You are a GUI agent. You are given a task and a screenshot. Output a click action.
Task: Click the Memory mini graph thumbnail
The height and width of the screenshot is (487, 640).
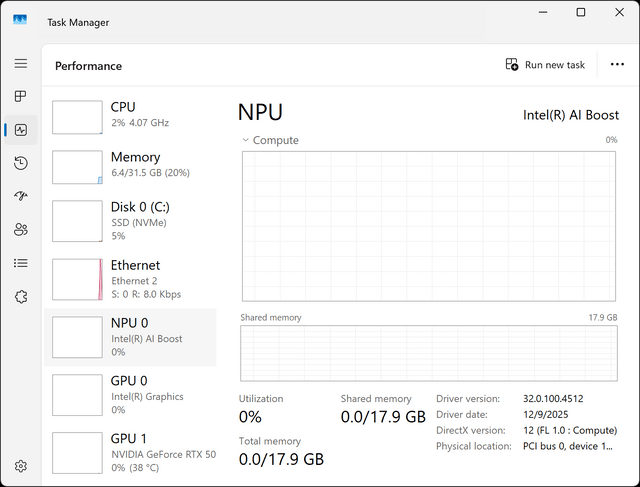(x=77, y=167)
